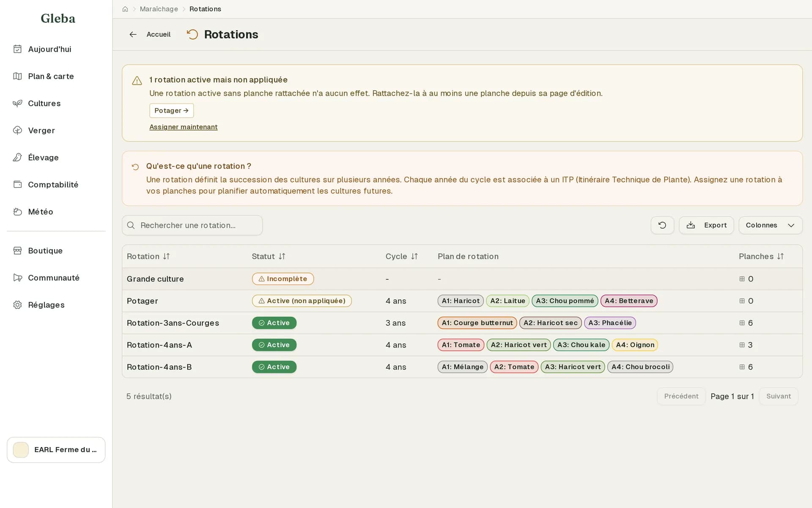Refresh the rotations table
This screenshot has height=508, width=812.
[x=662, y=225]
